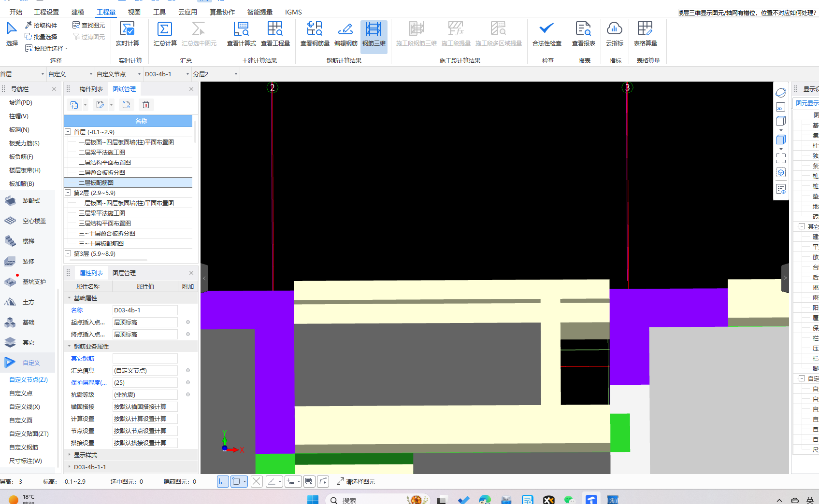Switch to the 构件列表 tab
Viewport: 819px width, 504px height.
[x=91, y=89]
